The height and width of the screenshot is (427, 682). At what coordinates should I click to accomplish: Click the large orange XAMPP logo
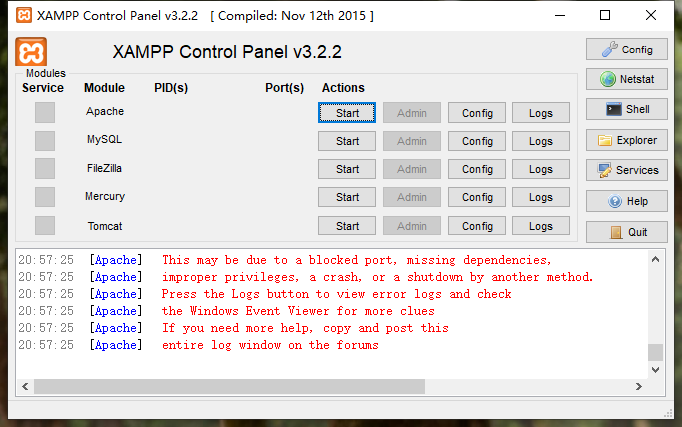click(31, 52)
